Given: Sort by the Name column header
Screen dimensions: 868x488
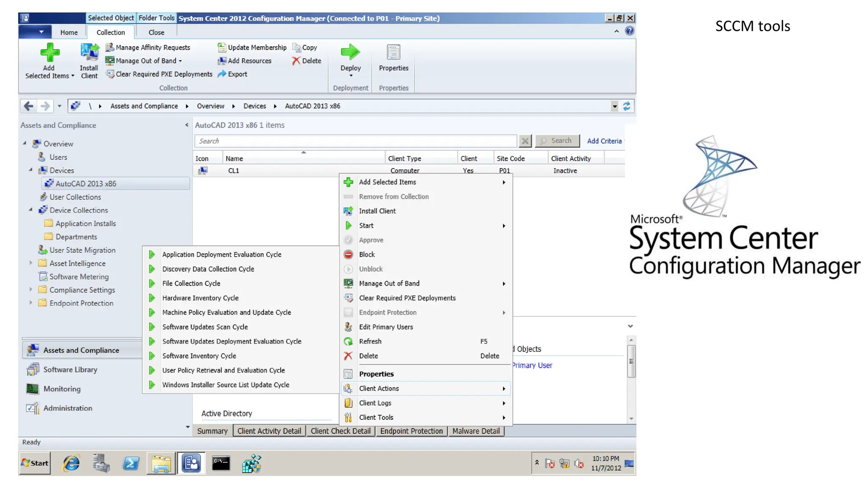Looking at the screenshot, I should (x=304, y=158).
